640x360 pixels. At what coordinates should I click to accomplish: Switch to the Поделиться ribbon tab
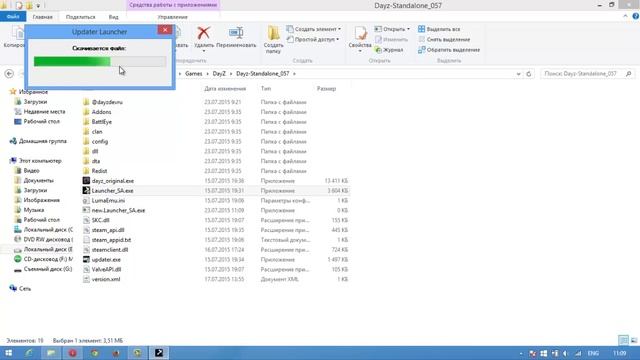pos(80,17)
